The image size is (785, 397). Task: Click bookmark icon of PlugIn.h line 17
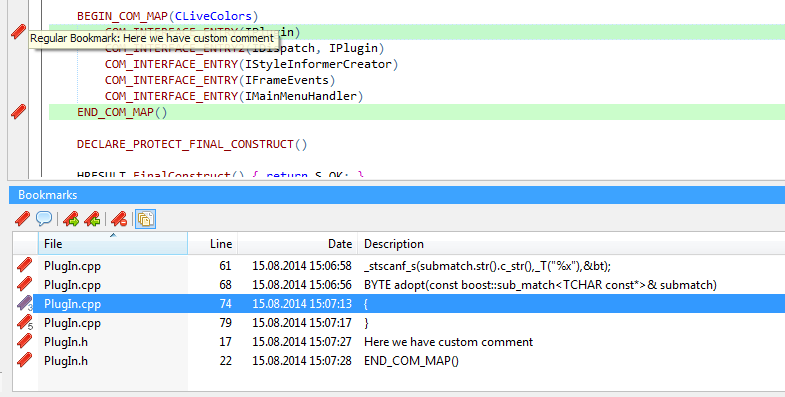pyautogui.click(x=25, y=341)
